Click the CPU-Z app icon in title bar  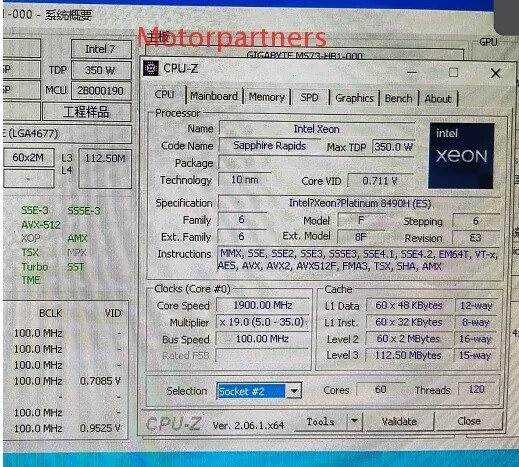click(151, 68)
